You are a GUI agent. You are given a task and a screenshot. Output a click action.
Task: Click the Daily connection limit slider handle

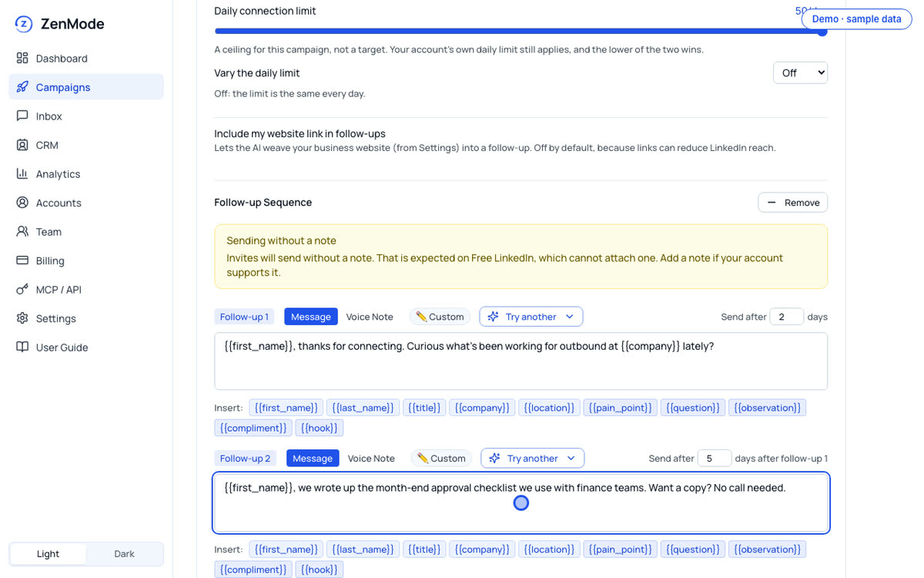[x=822, y=32]
